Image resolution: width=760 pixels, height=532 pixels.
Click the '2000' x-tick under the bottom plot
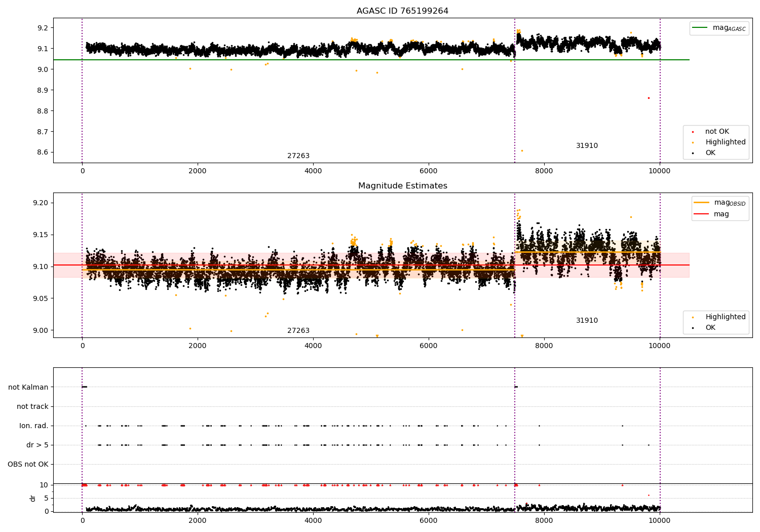pos(198,521)
